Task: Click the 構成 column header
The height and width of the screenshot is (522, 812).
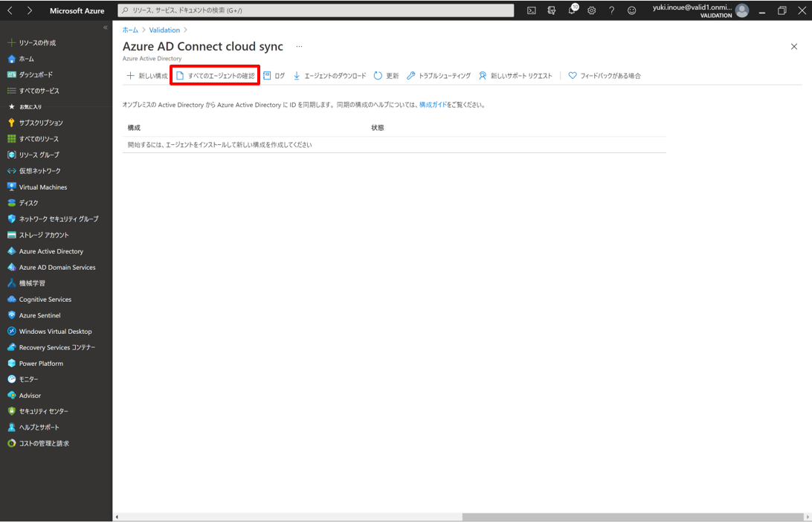Action: click(x=134, y=128)
